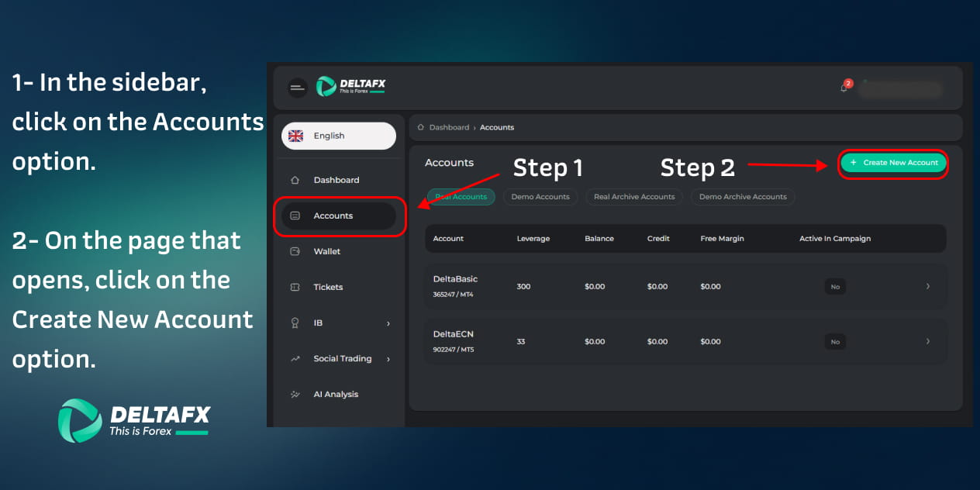Switch to the Real Accounts view
Screen dimensions: 980x490
pos(461,197)
